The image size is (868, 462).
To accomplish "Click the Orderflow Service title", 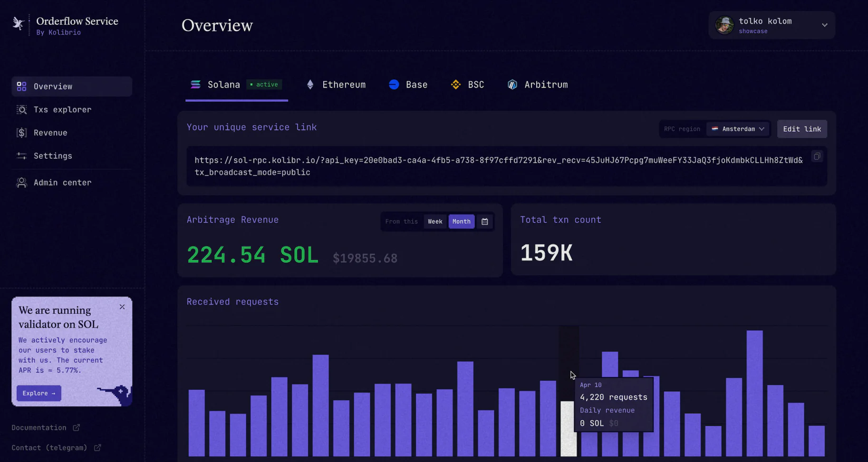I will pyautogui.click(x=77, y=21).
